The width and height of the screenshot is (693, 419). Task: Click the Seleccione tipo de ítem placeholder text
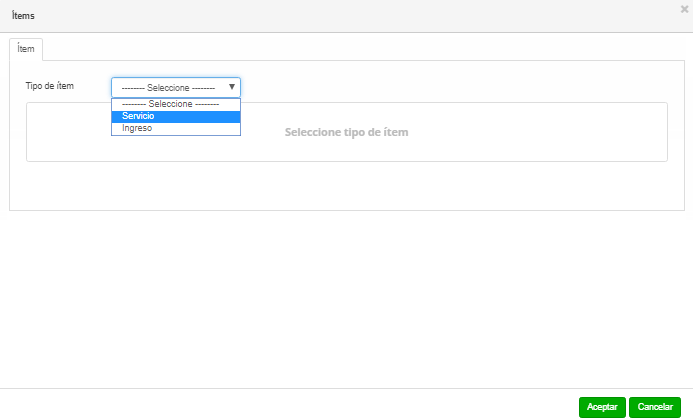(346, 132)
